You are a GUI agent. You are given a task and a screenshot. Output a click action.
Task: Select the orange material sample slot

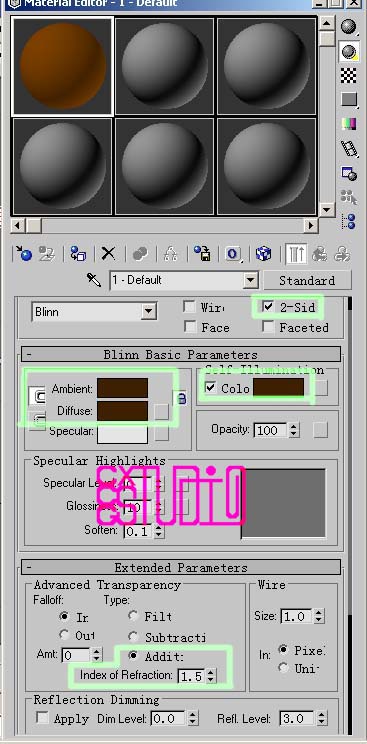(63, 66)
